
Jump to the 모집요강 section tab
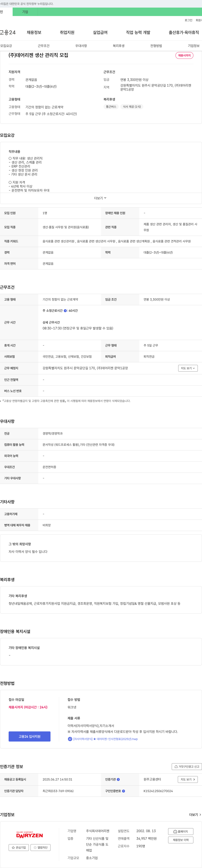point(6,46)
